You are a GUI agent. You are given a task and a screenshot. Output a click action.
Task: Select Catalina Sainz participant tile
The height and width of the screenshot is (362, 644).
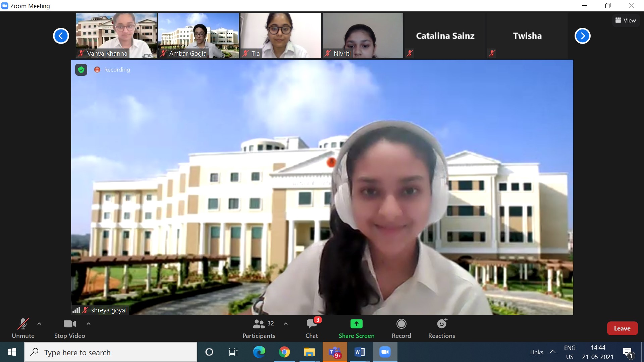[x=445, y=36]
